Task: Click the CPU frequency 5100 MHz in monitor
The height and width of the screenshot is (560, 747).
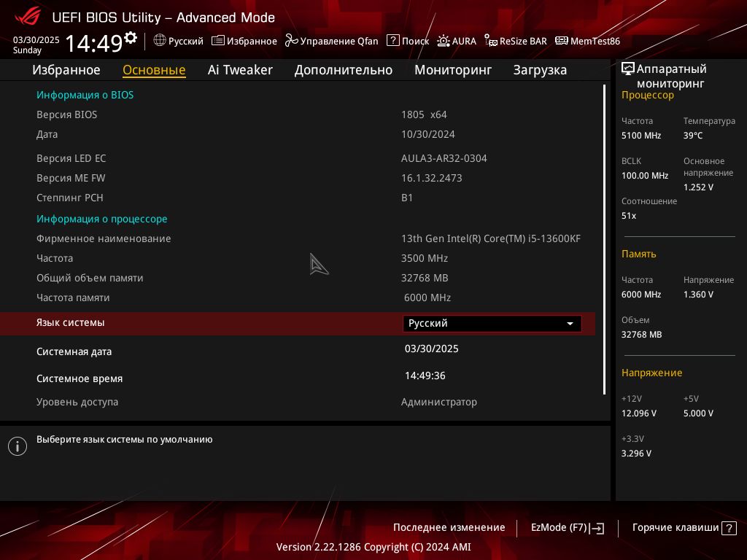Action: point(640,136)
